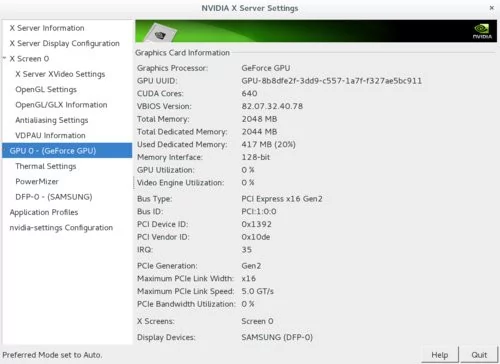Click the PCIe Bandwidth Utilization label
The height and width of the screenshot is (364, 500).
186,304
